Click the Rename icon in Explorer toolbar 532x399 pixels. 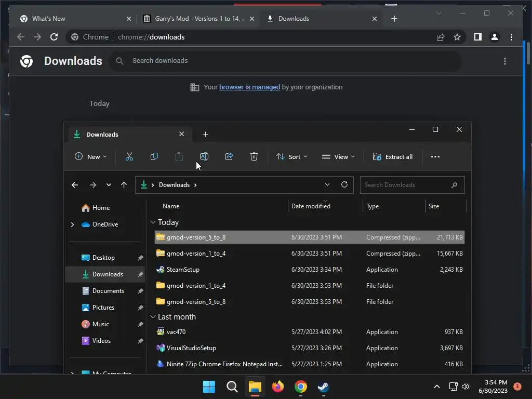[x=204, y=156]
